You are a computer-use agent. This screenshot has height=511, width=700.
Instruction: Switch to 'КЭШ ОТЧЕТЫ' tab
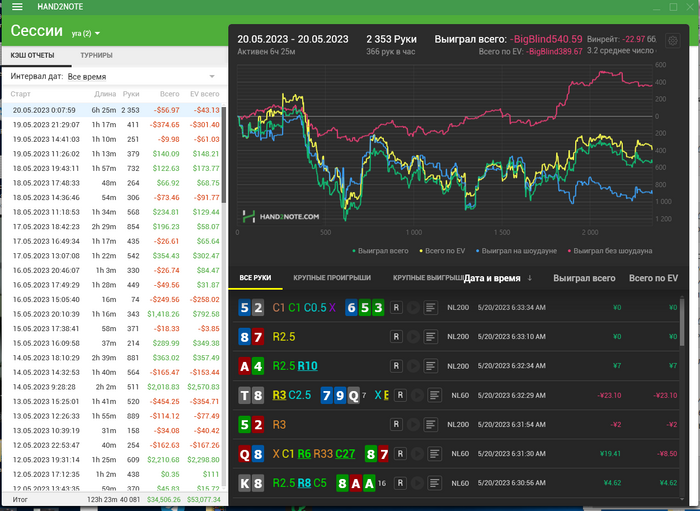(33, 55)
